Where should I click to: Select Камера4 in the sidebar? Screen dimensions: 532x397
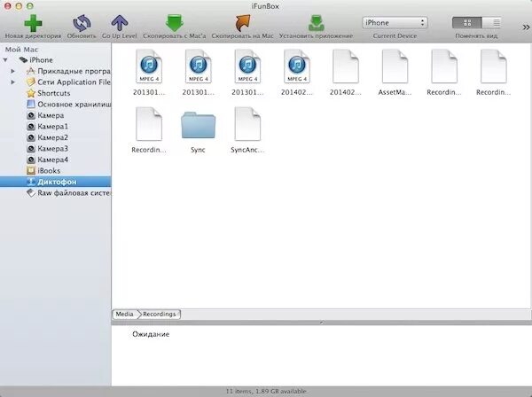click(47, 160)
